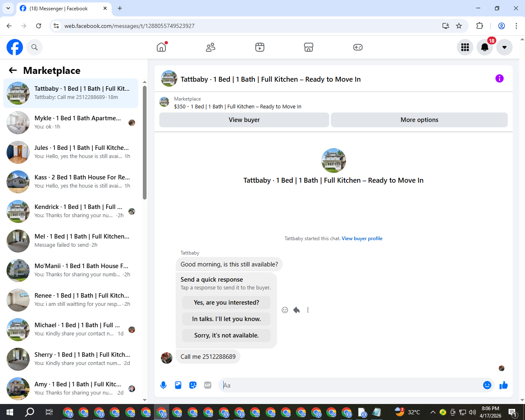
Task: Open the Kendrick conversation
Action: (x=71, y=211)
